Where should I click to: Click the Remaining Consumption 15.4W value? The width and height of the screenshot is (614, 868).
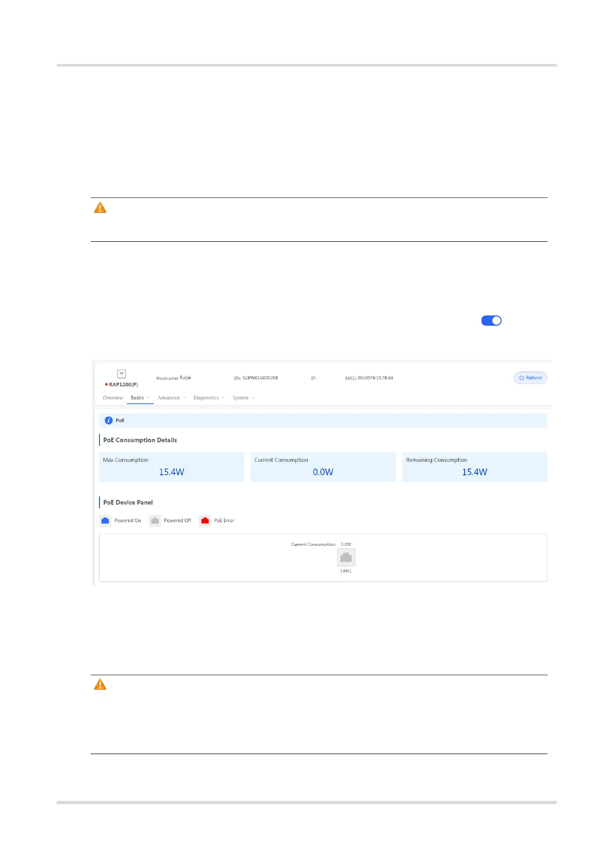[x=474, y=472]
